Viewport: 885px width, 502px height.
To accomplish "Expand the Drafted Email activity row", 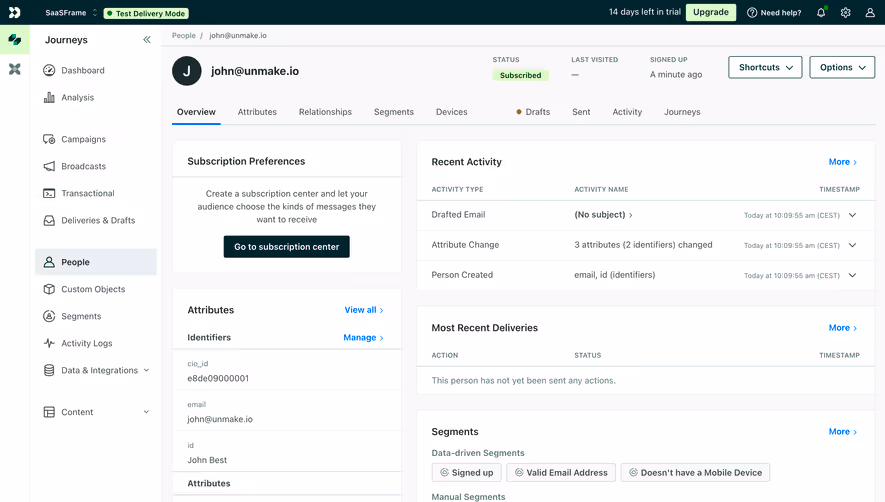I will coord(852,215).
